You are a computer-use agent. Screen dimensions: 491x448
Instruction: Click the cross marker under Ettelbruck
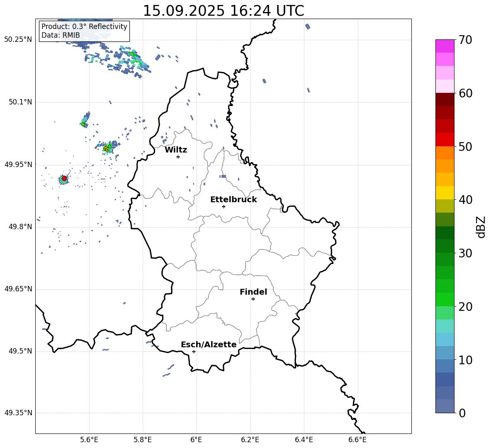point(224,206)
